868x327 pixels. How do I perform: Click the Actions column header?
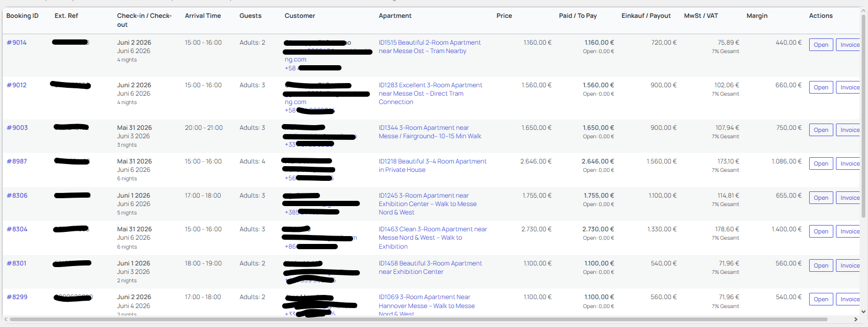821,16
